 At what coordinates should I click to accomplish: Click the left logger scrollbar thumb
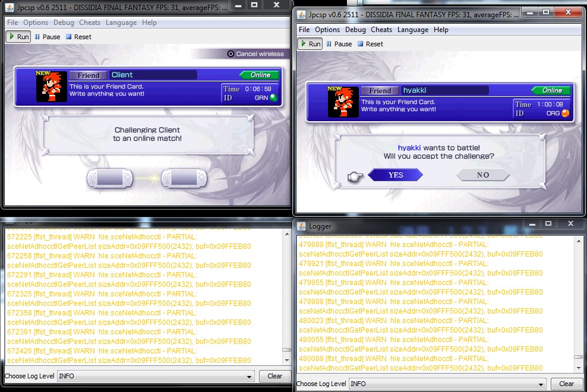pyautogui.click(x=287, y=350)
